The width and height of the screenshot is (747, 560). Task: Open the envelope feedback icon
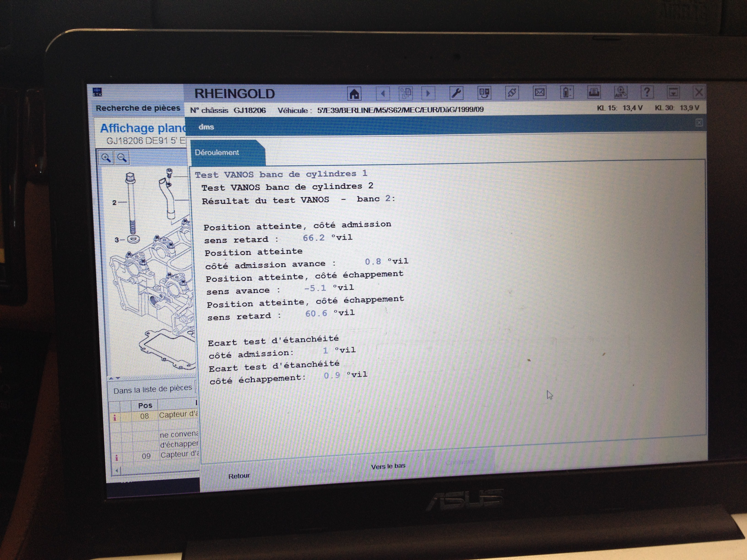(539, 92)
